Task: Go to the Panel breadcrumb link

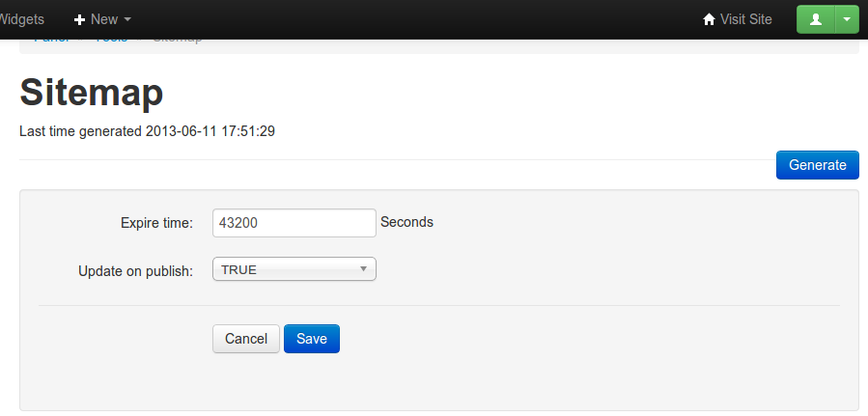Action: coord(51,41)
